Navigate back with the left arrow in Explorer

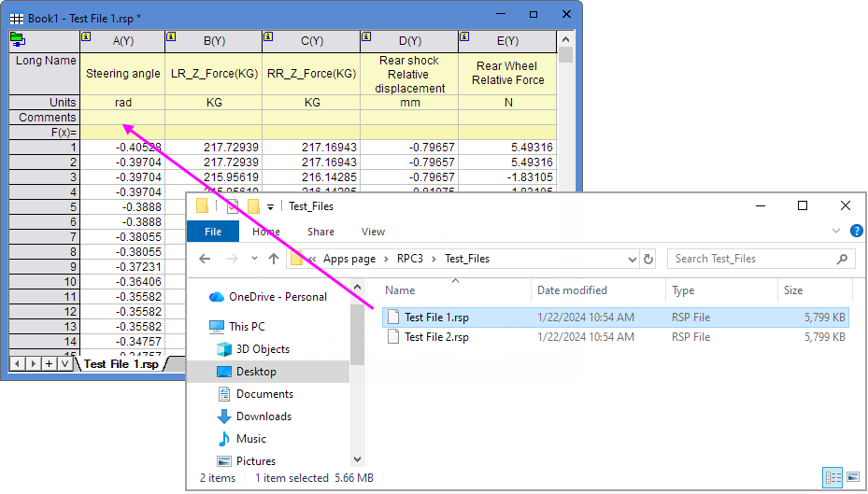pos(206,259)
